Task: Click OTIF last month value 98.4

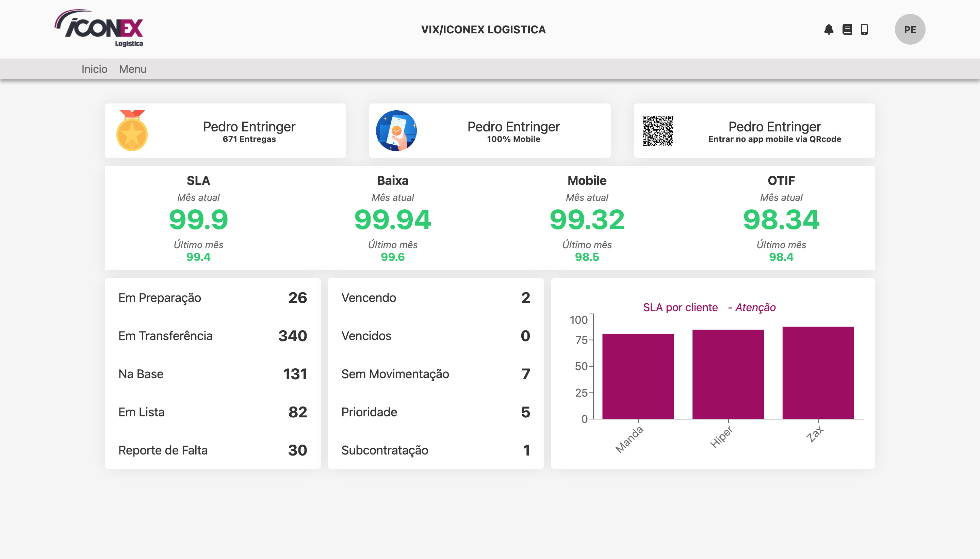Action: click(781, 257)
